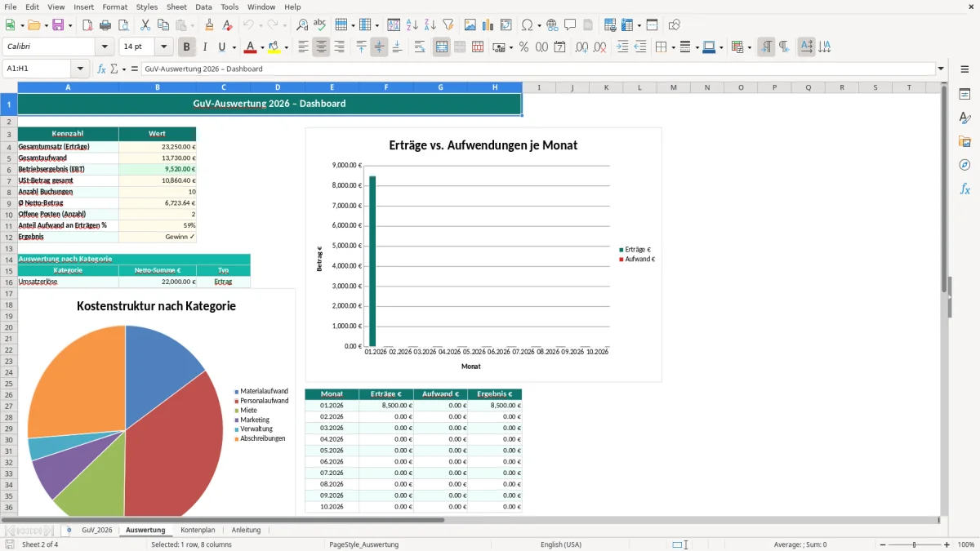
Task: Expand the formula bar
Action: coord(941,69)
